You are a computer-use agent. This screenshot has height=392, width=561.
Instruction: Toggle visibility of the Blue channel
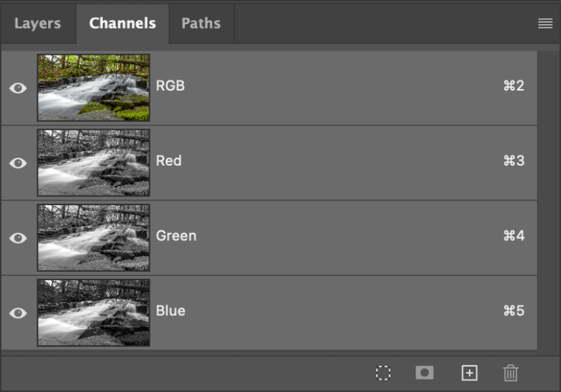18,313
